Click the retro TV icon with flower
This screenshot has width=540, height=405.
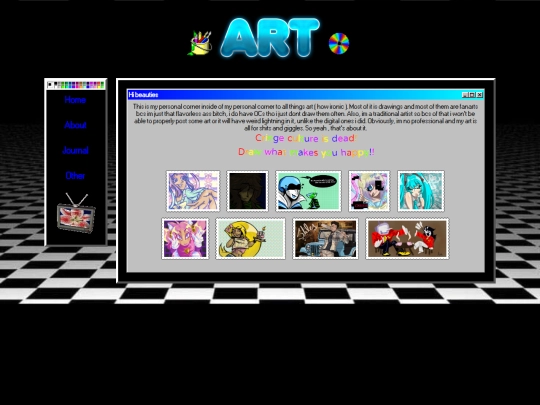[76, 213]
